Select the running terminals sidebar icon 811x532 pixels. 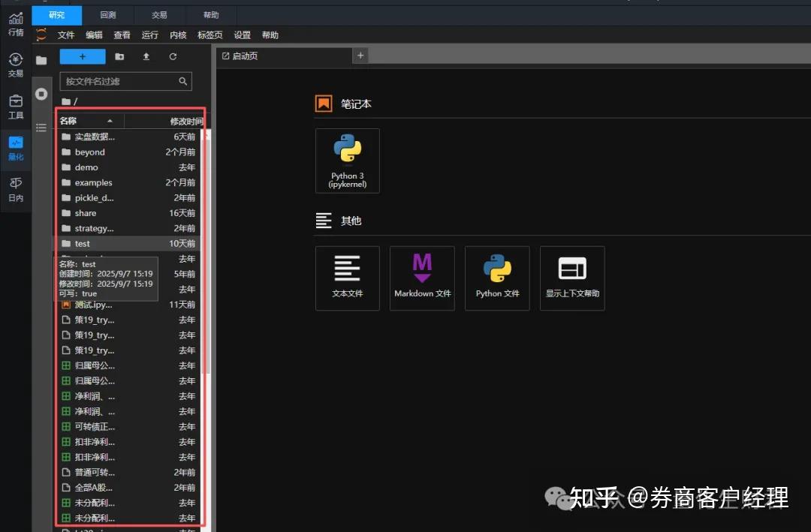pyautogui.click(x=41, y=93)
